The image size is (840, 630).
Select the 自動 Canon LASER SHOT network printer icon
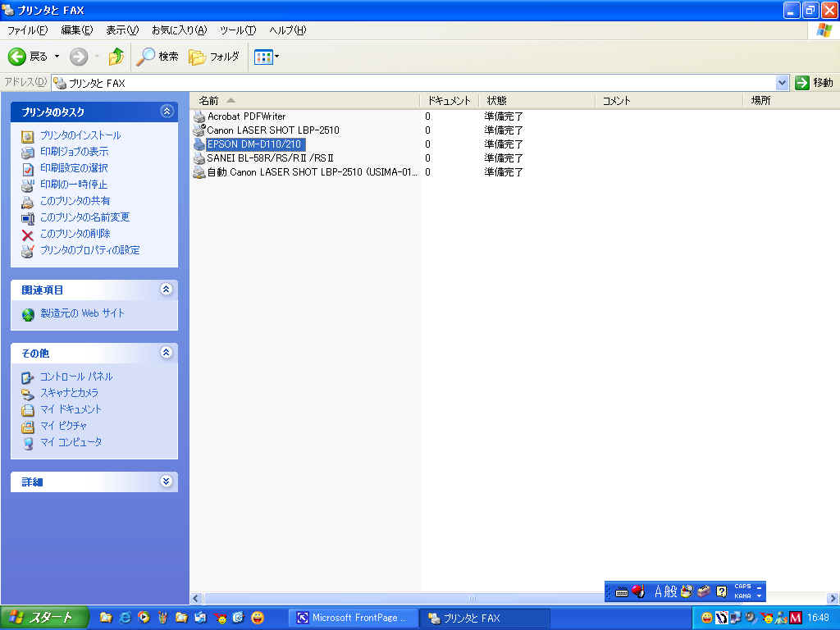[199, 172]
